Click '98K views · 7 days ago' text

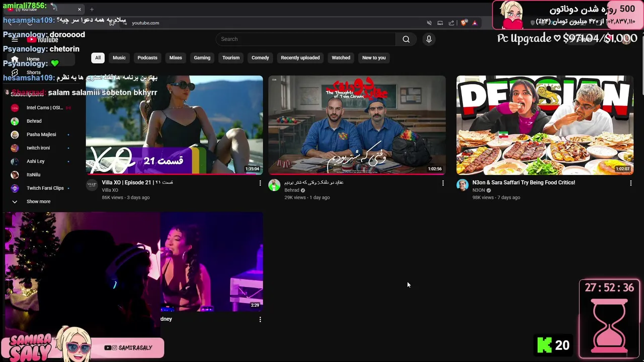[496, 198]
